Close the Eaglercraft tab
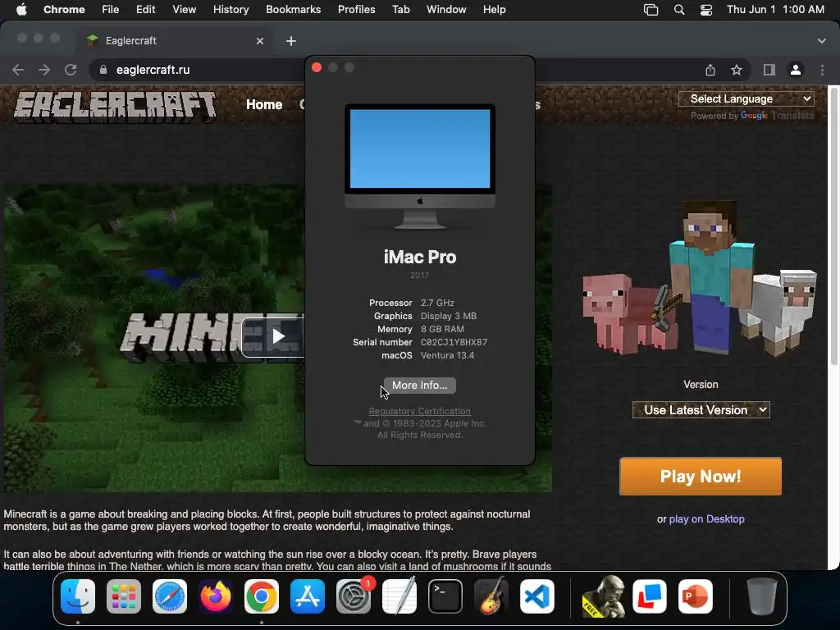Image resolution: width=840 pixels, height=630 pixels. point(260,41)
